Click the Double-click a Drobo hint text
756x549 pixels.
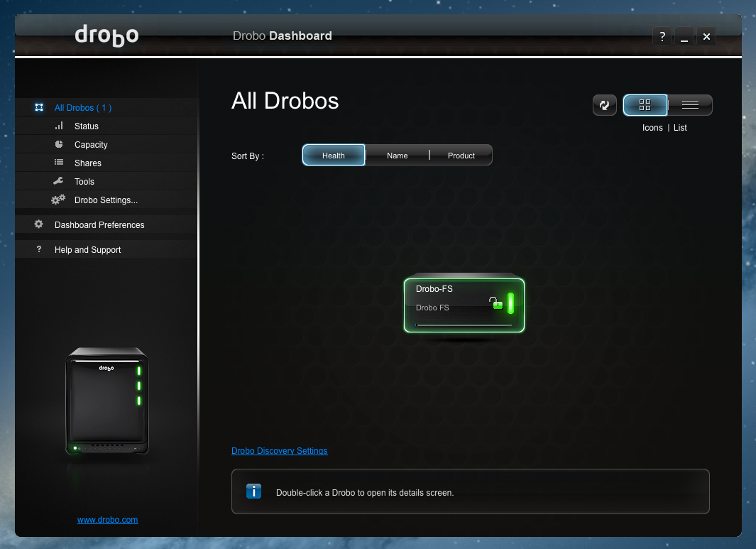(x=365, y=493)
